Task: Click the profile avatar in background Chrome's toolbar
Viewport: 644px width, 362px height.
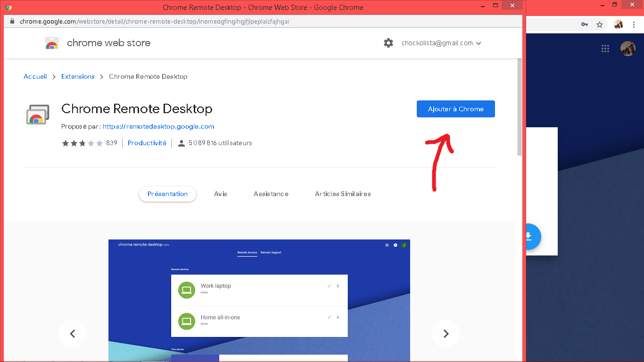Action: 619,25
